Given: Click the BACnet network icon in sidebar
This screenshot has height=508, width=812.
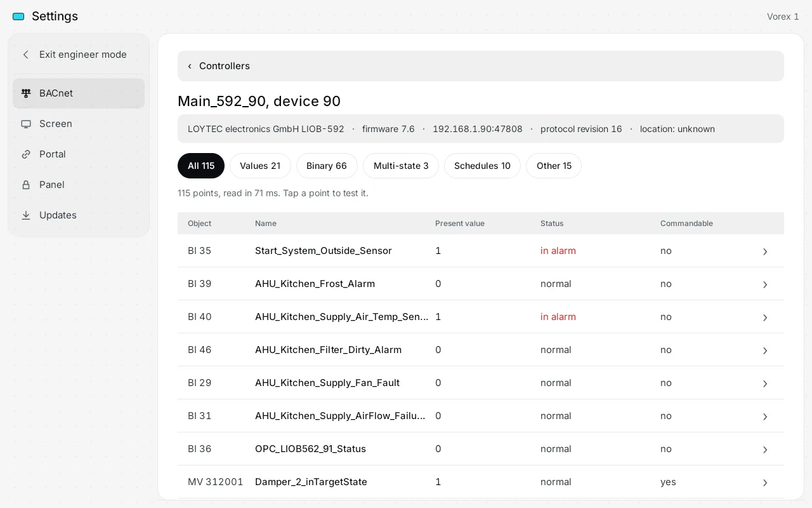Looking at the screenshot, I should [26, 93].
